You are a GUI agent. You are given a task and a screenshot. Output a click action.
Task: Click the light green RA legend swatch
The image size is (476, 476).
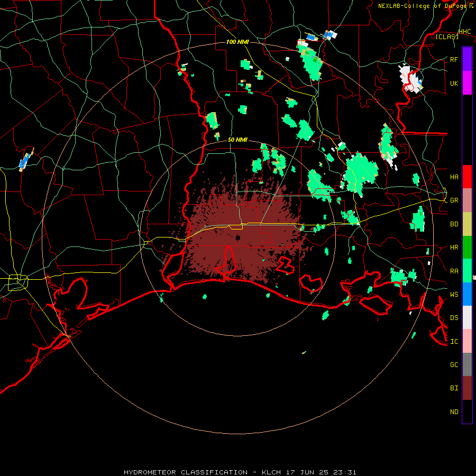[x=467, y=271]
